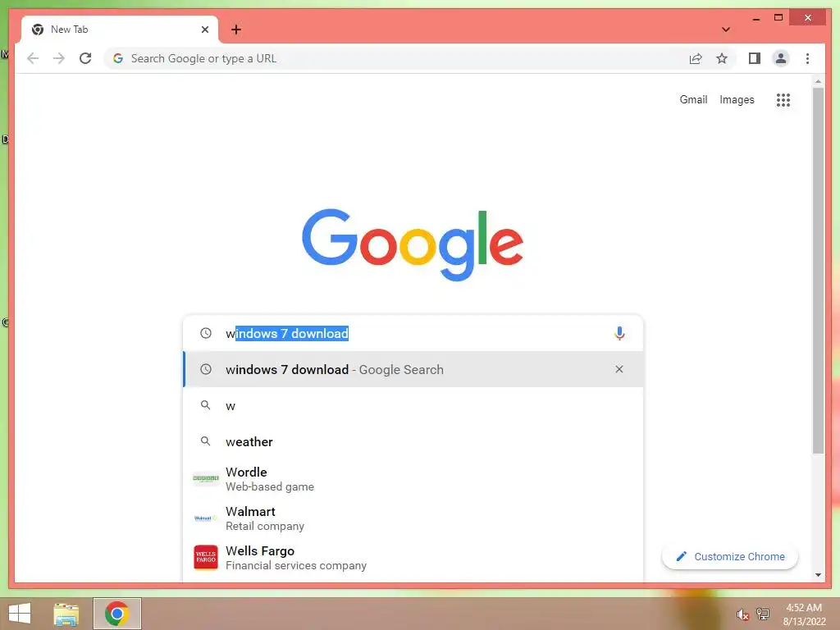
Task: Select 'windows 7 download - Google Search' suggestion
Action: 413,369
